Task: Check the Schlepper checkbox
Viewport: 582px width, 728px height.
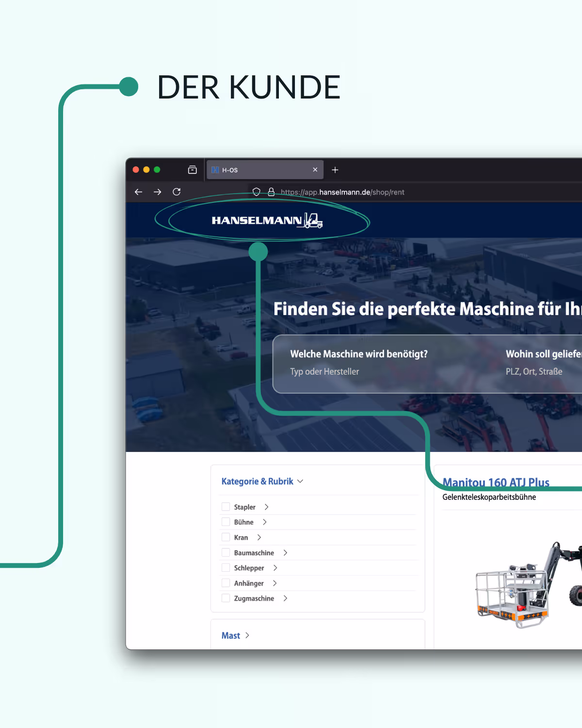Action: (226, 567)
